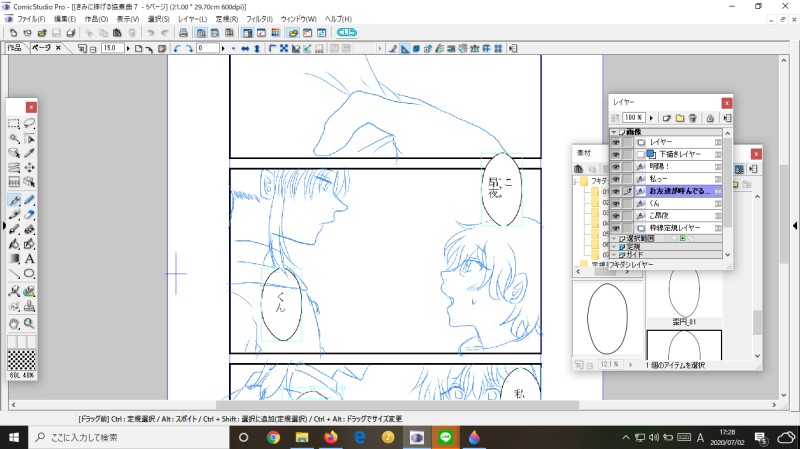Click the layer opacity 100% field
This screenshot has width=800, height=449.
click(634, 118)
